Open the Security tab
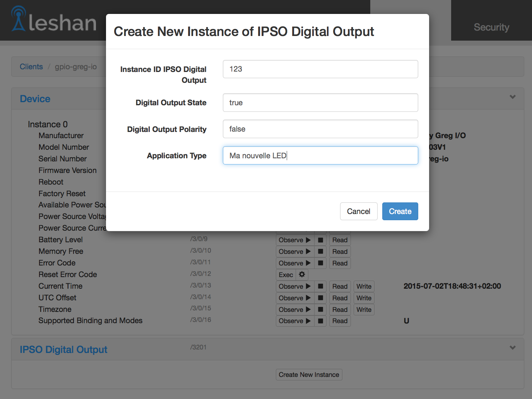The height and width of the screenshot is (399, 532). (x=491, y=27)
